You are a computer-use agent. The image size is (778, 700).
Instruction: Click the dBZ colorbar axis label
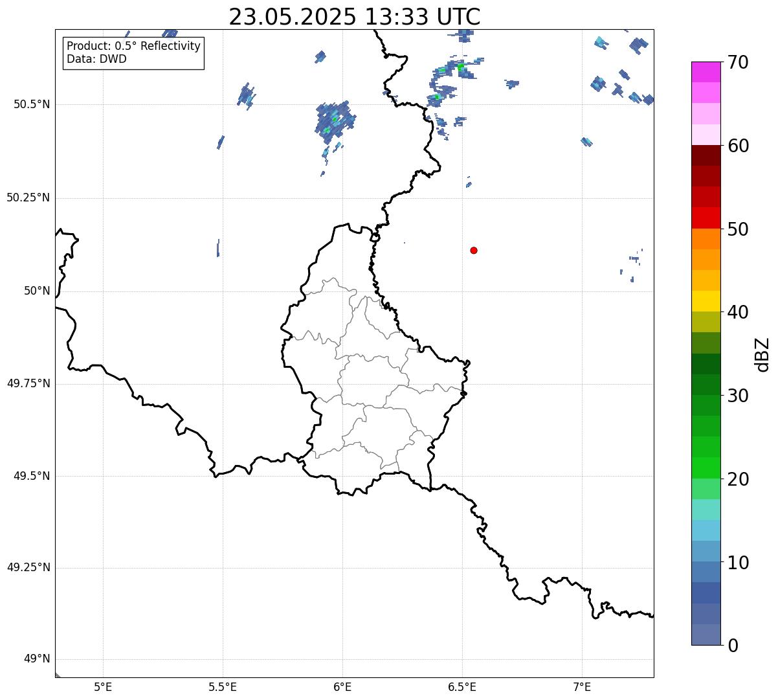762,354
